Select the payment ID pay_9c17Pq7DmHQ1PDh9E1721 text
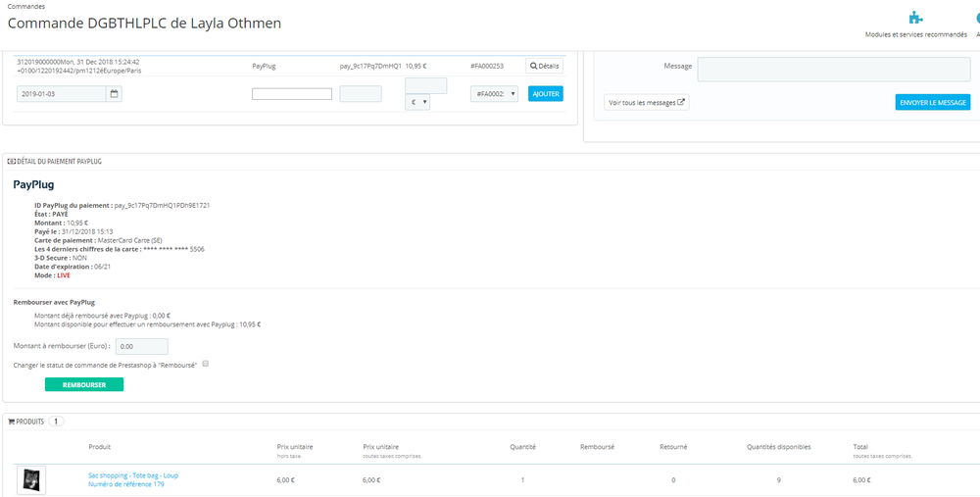The image size is (980, 497). pyautogui.click(x=162, y=205)
